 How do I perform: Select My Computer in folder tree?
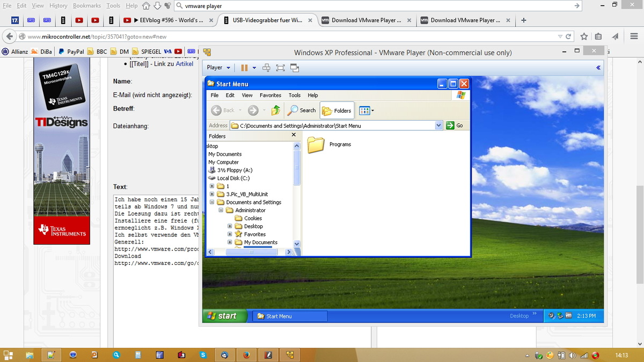223,162
